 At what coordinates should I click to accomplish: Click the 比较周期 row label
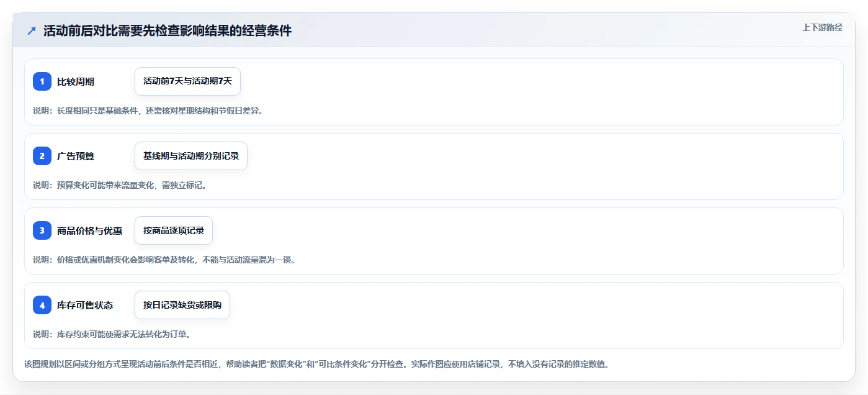click(76, 81)
